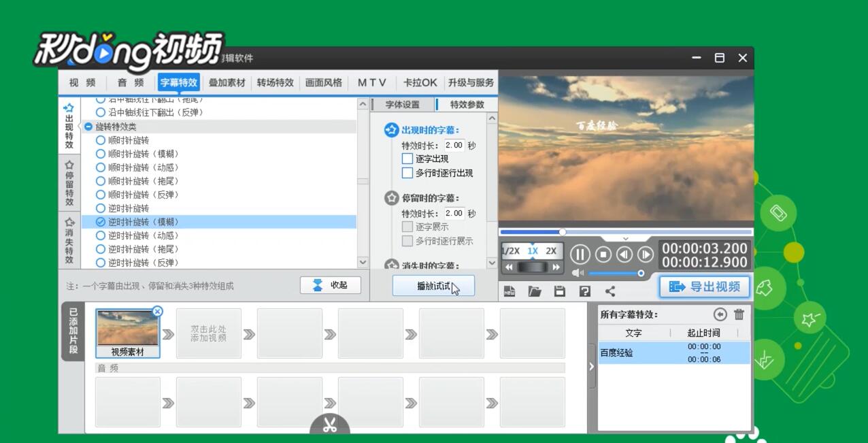Click the 收起 button
This screenshot has height=443, width=868.
[331, 285]
